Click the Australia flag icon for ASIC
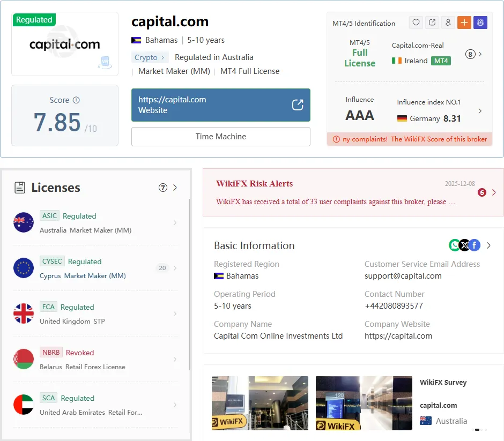Screen dimensions: 504x441 24,222
